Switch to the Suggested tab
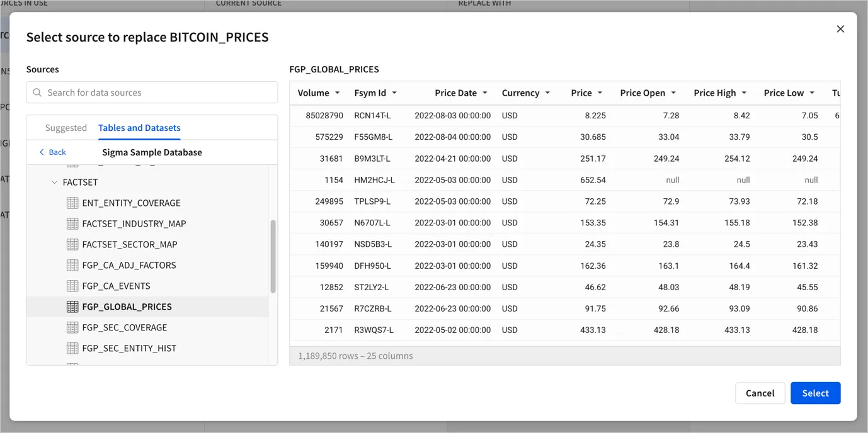868x433 pixels. pyautogui.click(x=66, y=128)
